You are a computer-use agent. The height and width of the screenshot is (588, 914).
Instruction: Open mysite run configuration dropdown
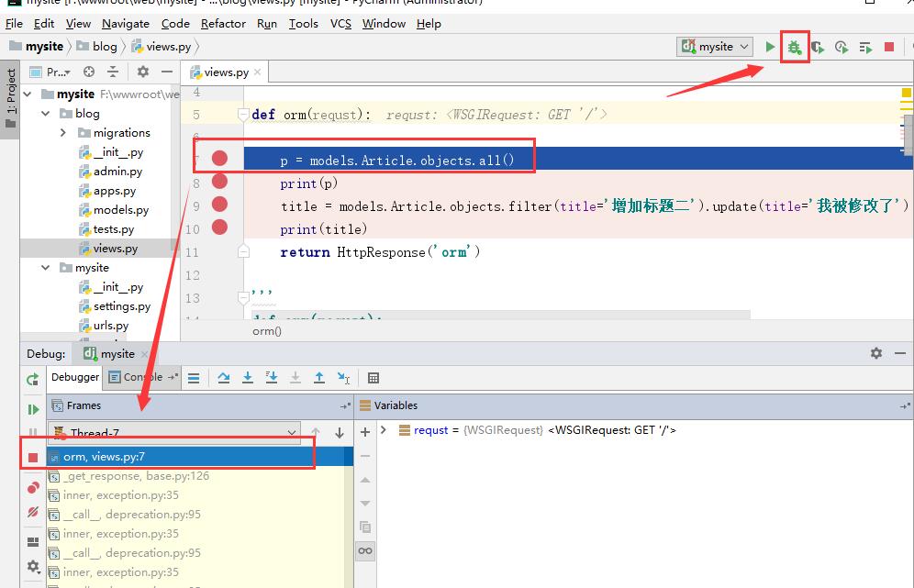tap(715, 47)
